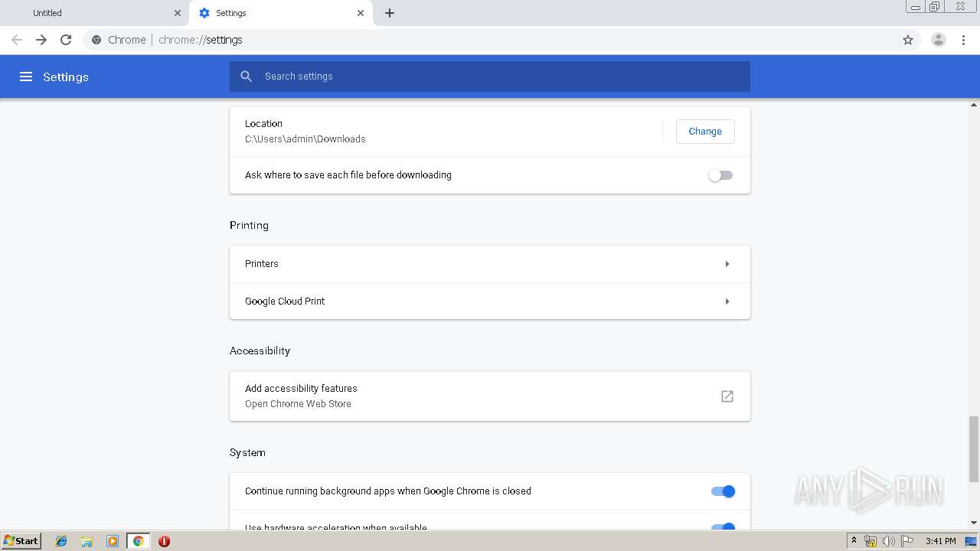
Task: Open Windows Explorer folder in taskbar
Action: 87,541
